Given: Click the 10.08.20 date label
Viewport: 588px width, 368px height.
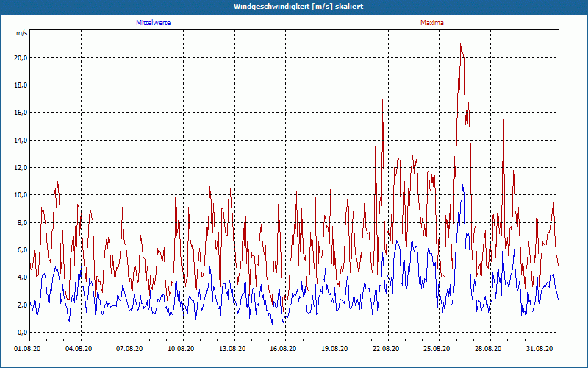Looking at the screenshot, I should tap(181, 349).
